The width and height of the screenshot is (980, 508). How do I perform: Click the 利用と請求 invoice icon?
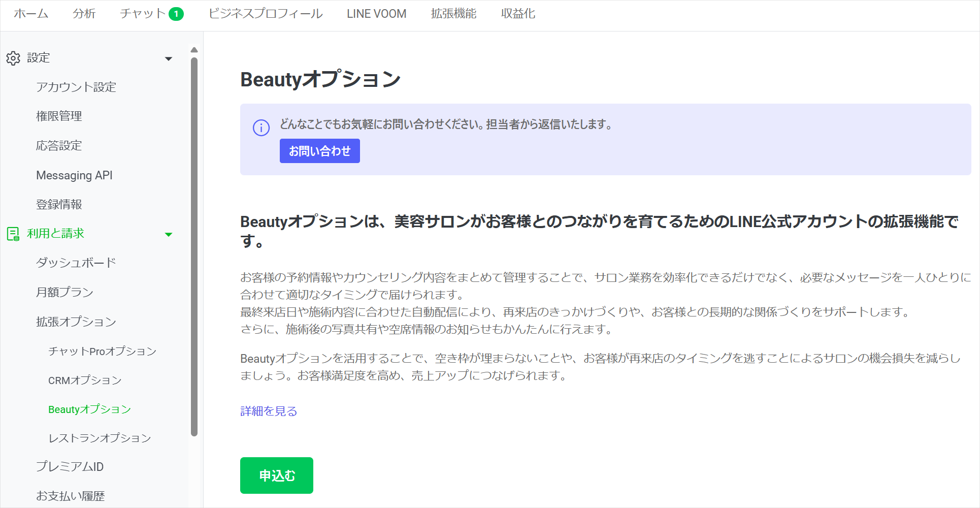13,234
